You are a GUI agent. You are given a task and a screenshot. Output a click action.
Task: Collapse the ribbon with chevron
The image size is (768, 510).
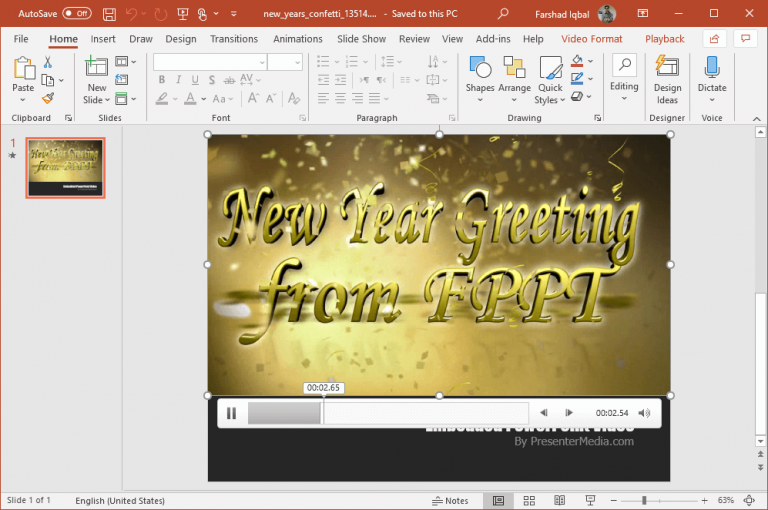[x=756, y=118]
